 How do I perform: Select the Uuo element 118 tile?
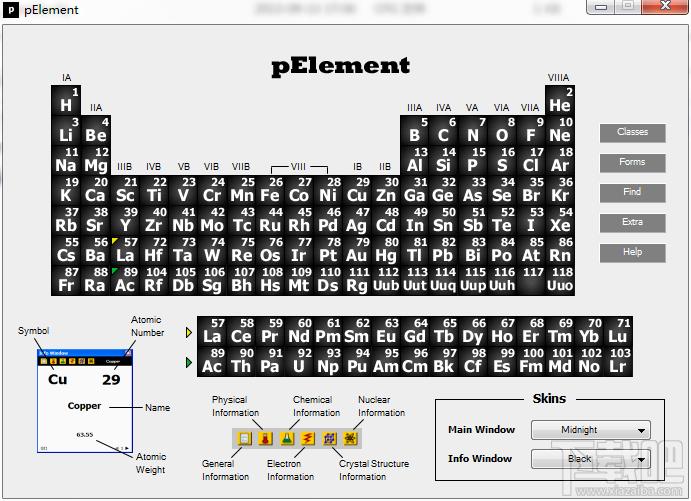coord(560,280)
